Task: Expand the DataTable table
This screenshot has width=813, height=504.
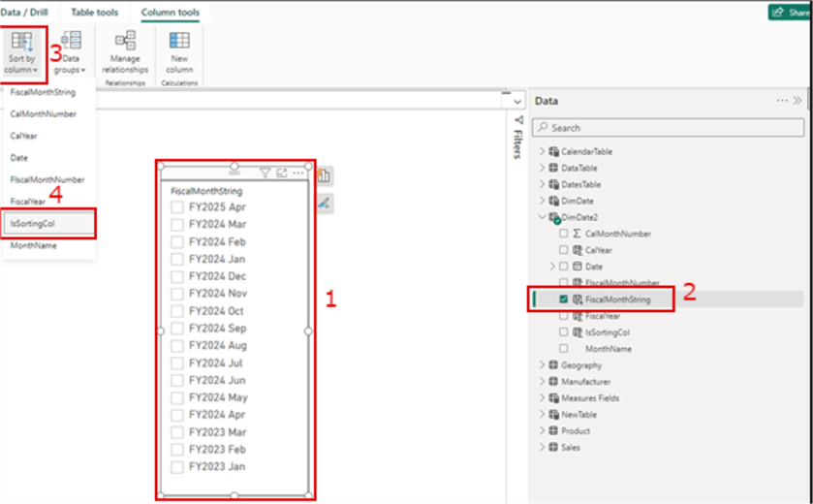Action: coord(542,168)
